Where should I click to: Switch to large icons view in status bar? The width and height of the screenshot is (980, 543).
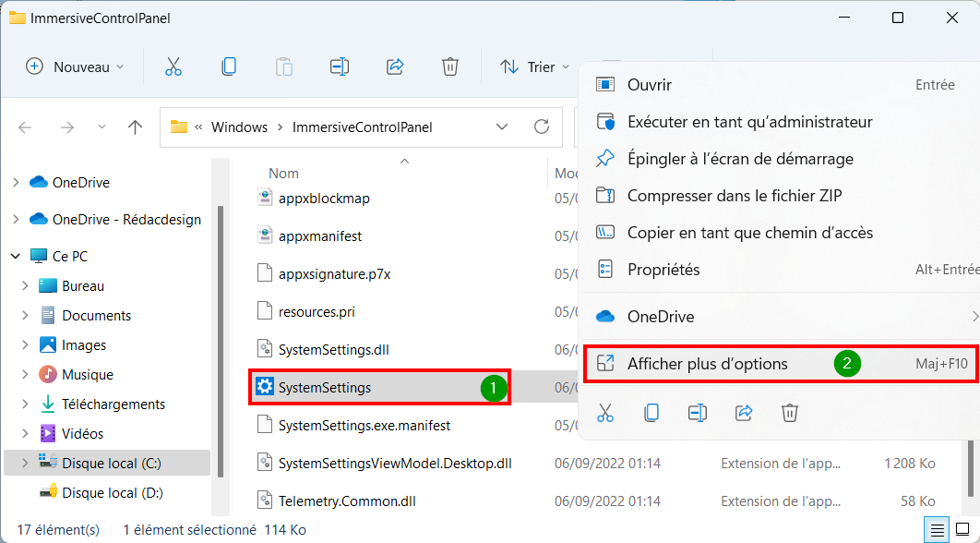pyautogui.click(x=962, y=530)
